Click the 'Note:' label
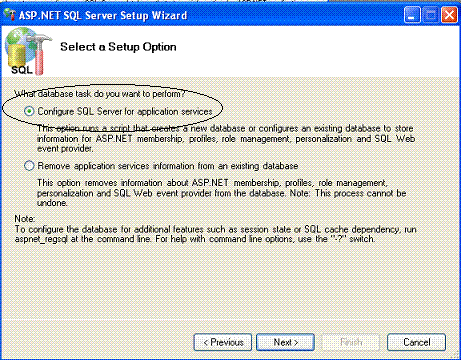The width and height of the screenshot is (461, 360). pos(25,219)
